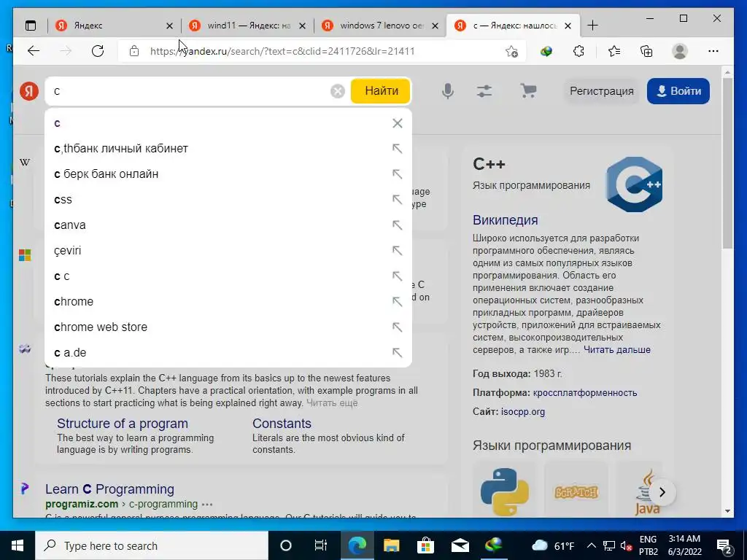Open more options dots after programiz.com
This screenshot has width=747, height=560.
tap(207, 505)
